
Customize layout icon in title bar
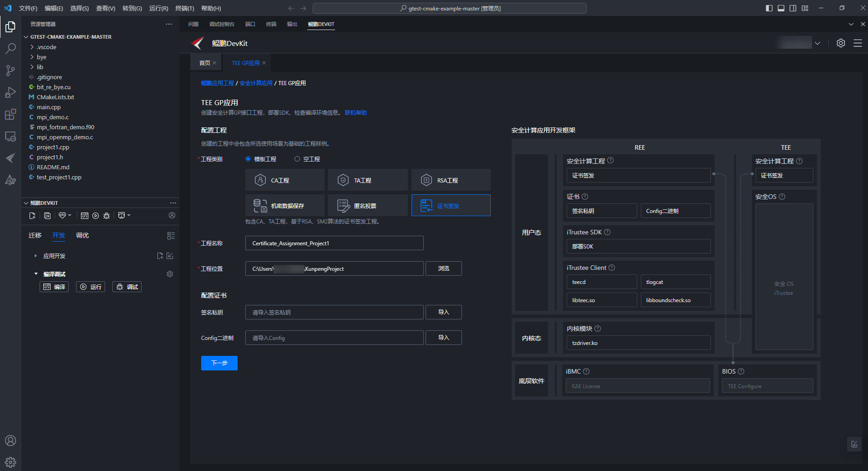point(805,8)
